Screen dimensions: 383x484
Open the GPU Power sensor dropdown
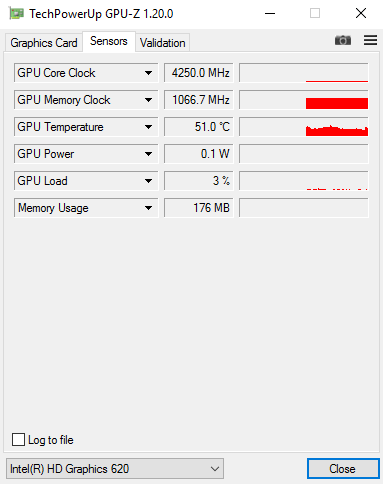(x=86, y=154)
